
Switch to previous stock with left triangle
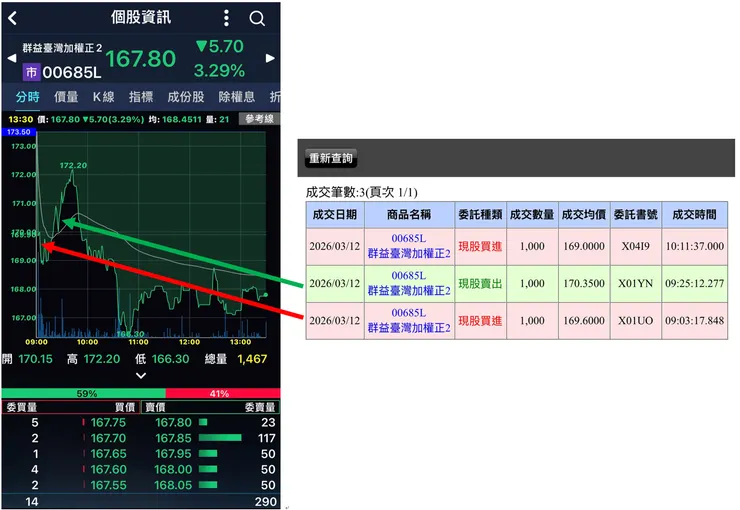pyautogui.click(x=12, y=58)
